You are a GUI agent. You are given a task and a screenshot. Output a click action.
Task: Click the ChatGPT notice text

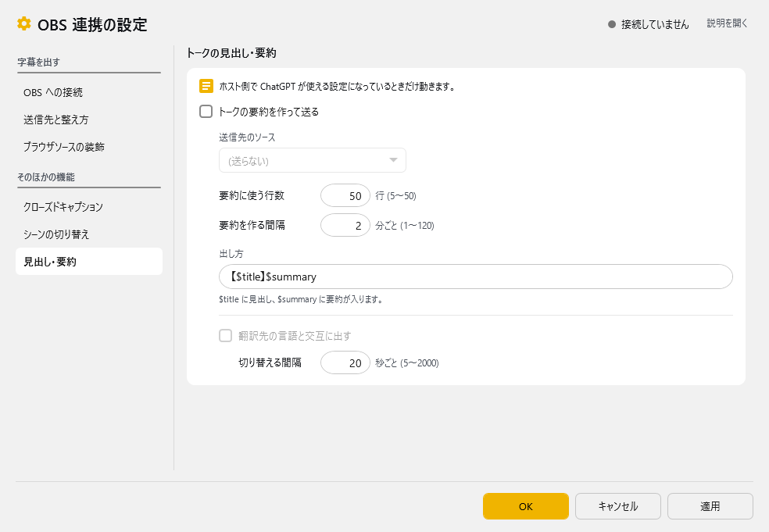pyautogui.click(x=338, y=86)
